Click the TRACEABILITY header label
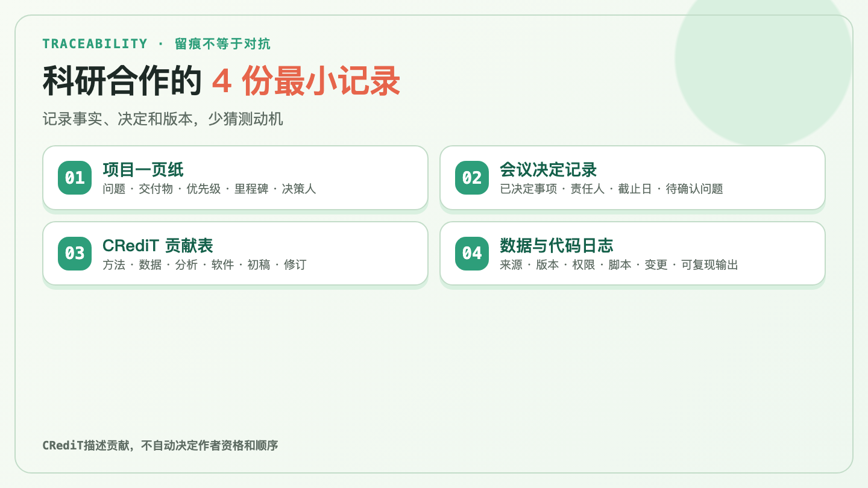Screen dimensions: 868x488 pyautogui.click(x=95, y=44)
